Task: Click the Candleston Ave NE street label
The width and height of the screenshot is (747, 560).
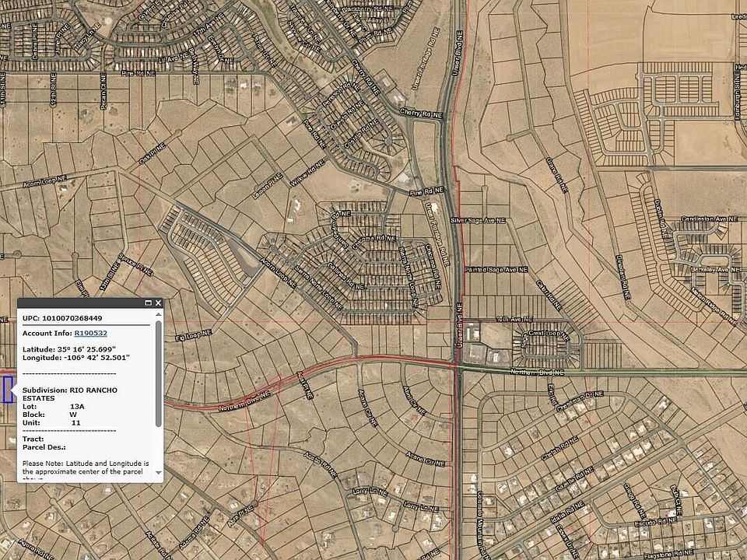Action: click(707, 219)
